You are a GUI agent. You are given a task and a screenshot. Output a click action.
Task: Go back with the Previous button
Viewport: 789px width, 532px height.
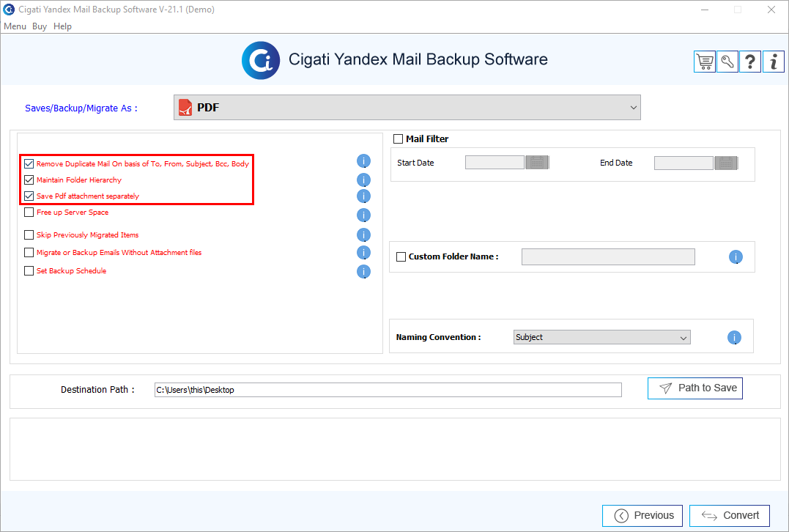click(x=642, y=515)
